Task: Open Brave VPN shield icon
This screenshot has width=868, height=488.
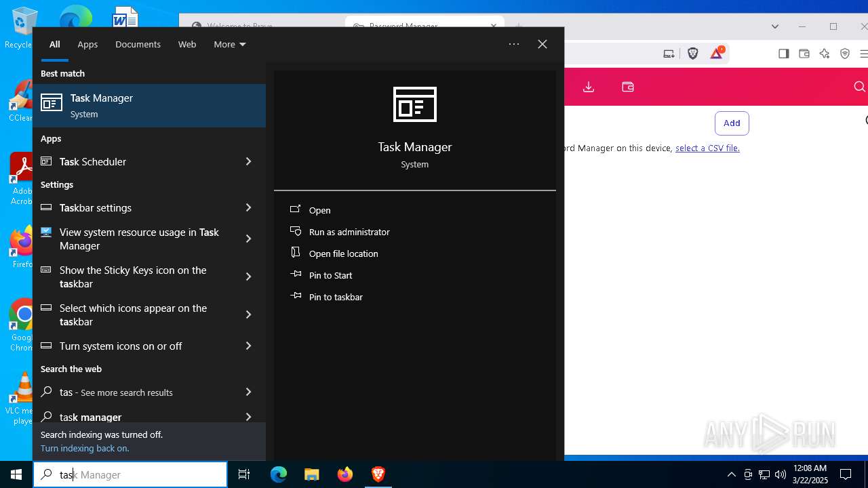Action: [x=845, y=54]
